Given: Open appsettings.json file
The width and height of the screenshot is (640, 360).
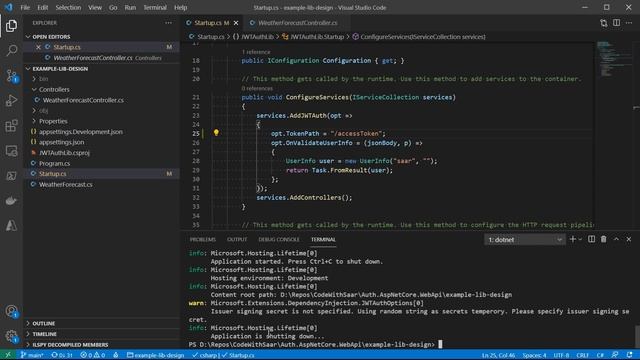Looking at the screenshot, I should tap(62, 142).
